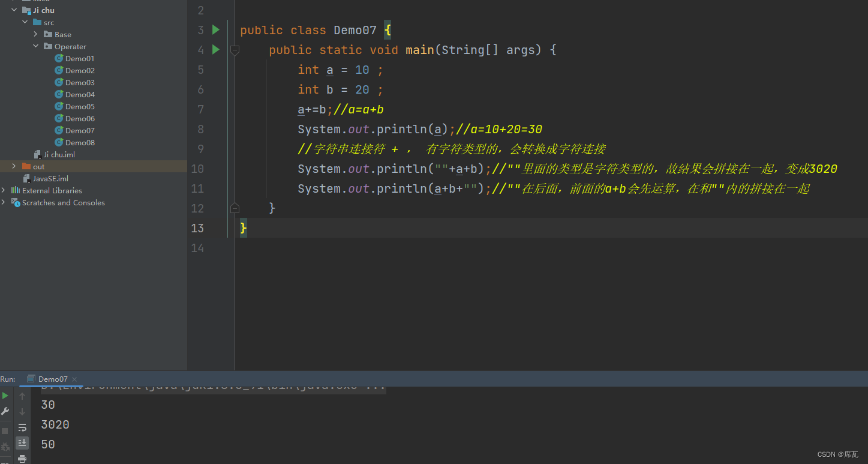Click the Base package icon
The height and width of the screenshot is (464, 868).
click(x=48, y=34)
